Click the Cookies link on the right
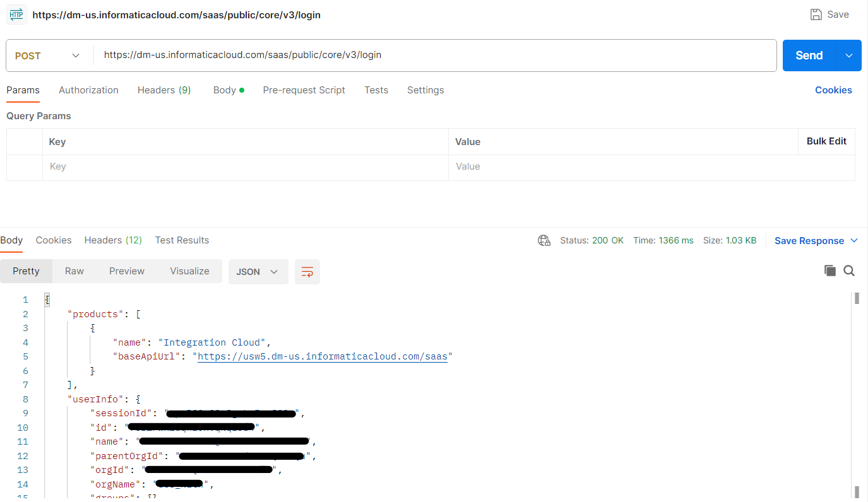This screenshot has width=868, height=502. point(833,90)
